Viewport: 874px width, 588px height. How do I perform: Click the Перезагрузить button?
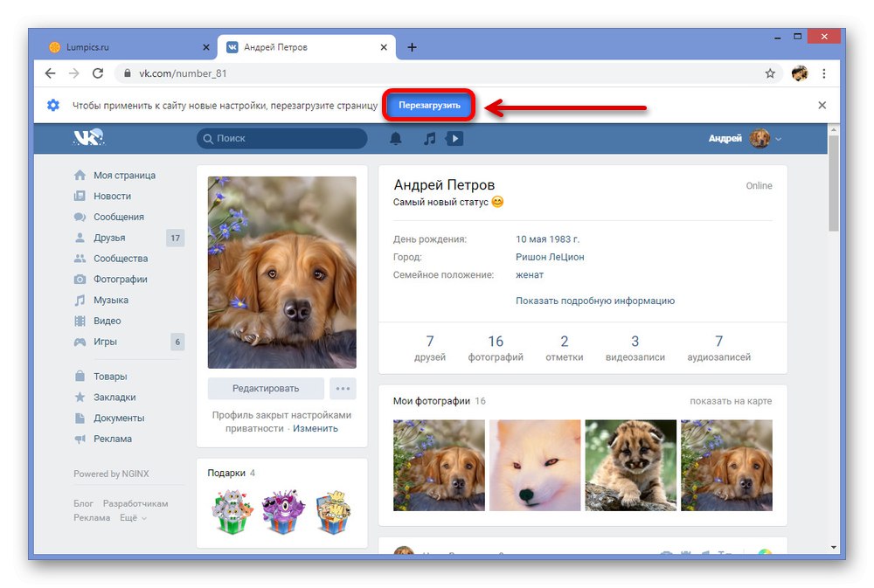[x=429, y=105]
